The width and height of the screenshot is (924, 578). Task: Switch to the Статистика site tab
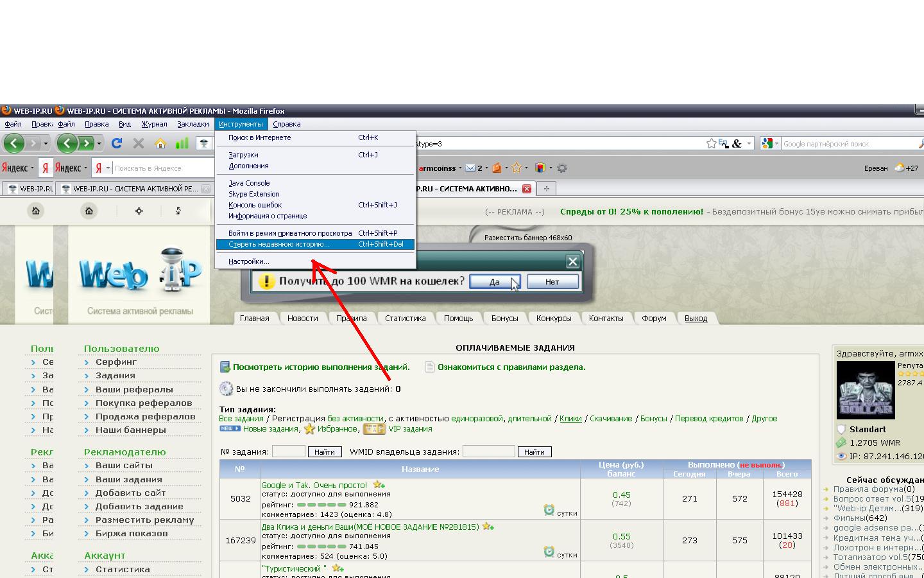(405, 318)
